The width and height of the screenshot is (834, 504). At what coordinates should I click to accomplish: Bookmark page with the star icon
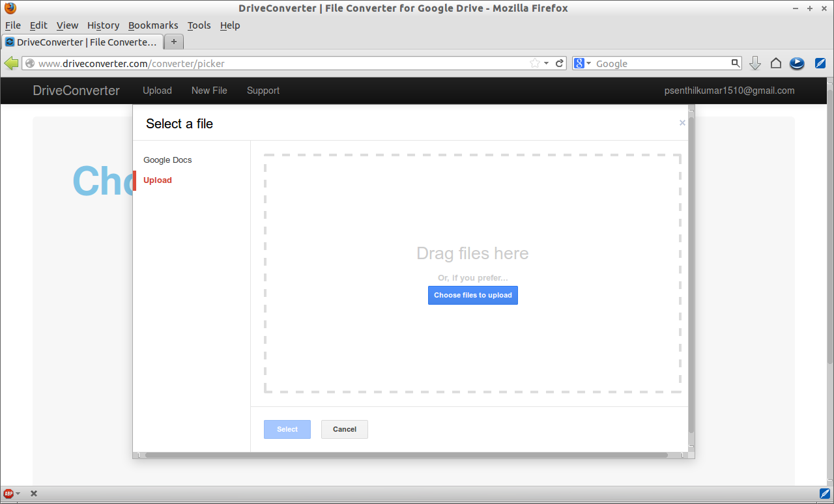(x=535, y=63)
